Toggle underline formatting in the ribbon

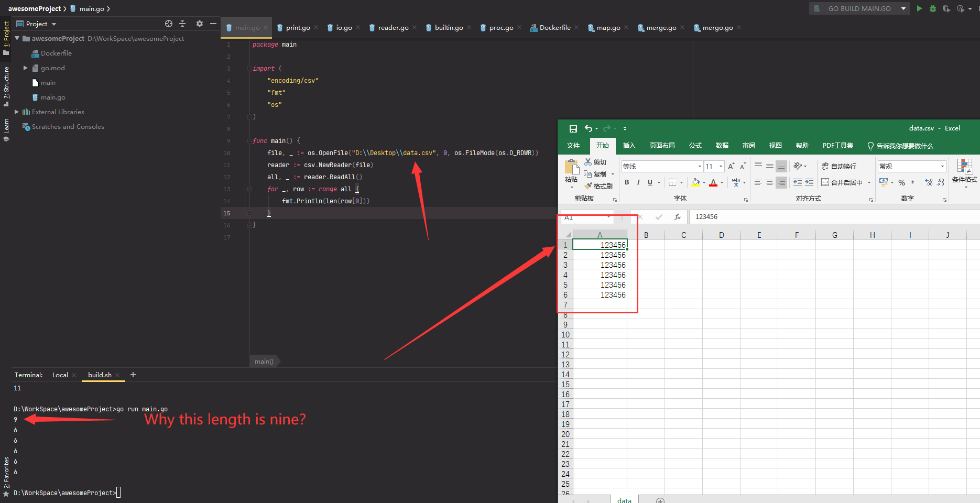[x=649, y=182]
